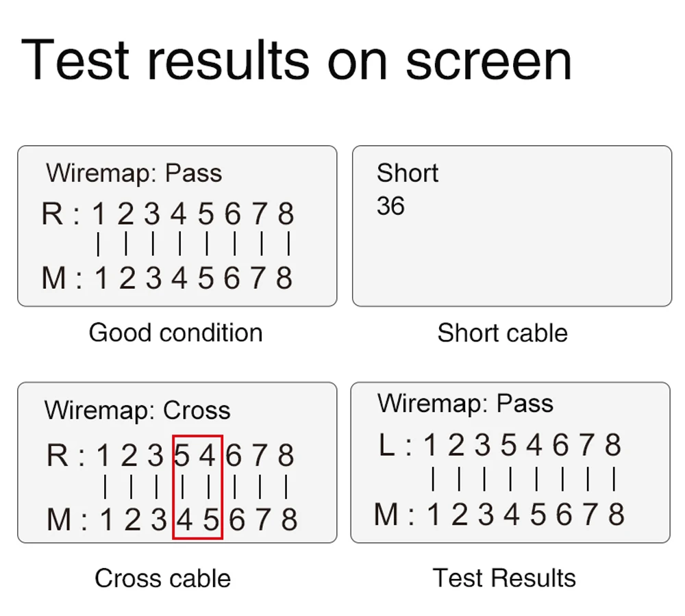Click the "Short cable" caption
The width and height of the screenshot is (685, 616).
coord(502,333)
